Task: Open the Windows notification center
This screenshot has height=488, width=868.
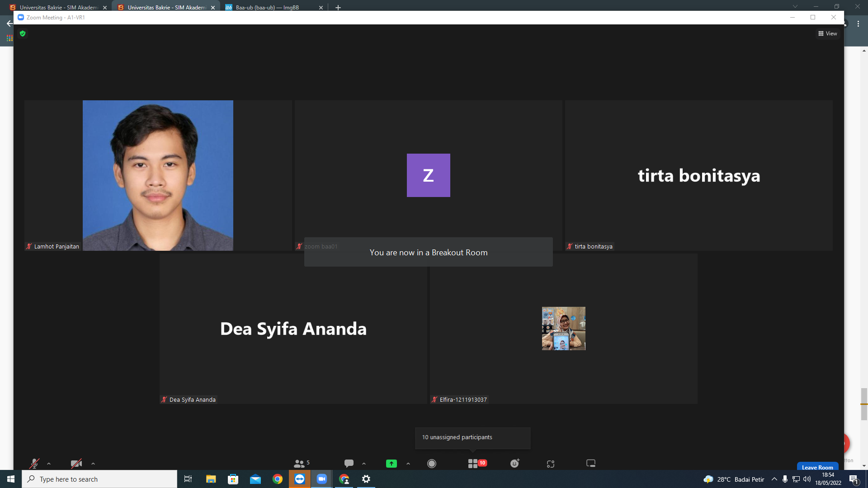Action: click(854, 479)
